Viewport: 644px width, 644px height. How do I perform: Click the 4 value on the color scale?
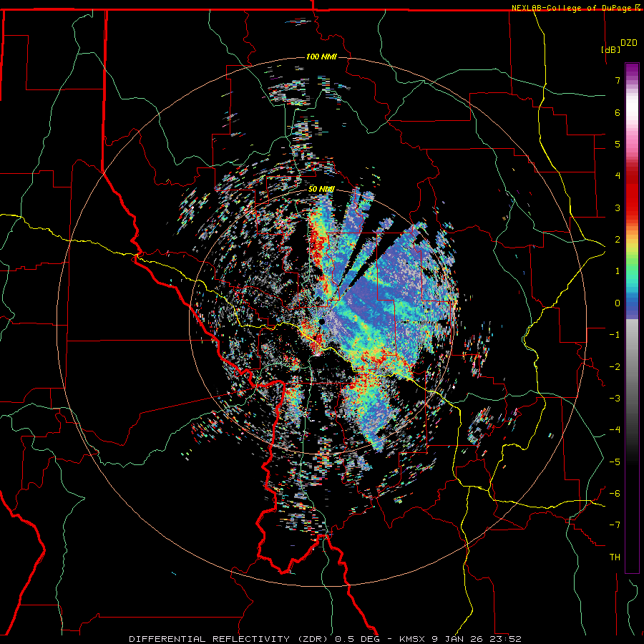(618, 176)
